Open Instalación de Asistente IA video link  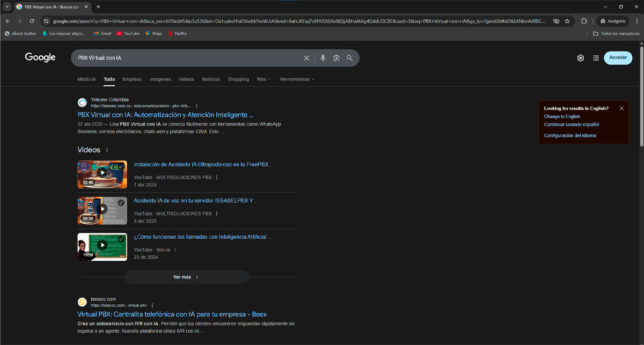(x=204, y=165)
